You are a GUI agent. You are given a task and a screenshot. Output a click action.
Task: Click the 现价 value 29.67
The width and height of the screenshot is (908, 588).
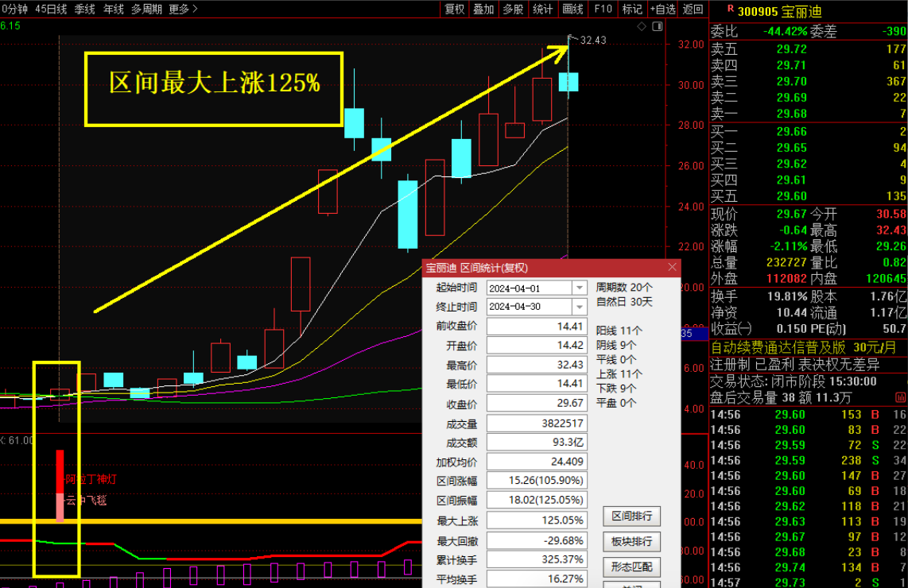(x=792, y=214)
